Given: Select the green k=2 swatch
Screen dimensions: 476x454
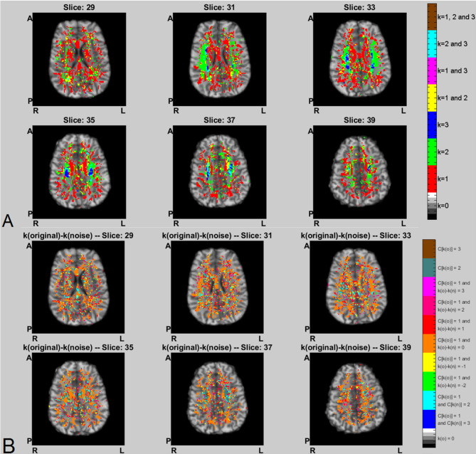Looking at the screenshot, I should pos(432,152).
